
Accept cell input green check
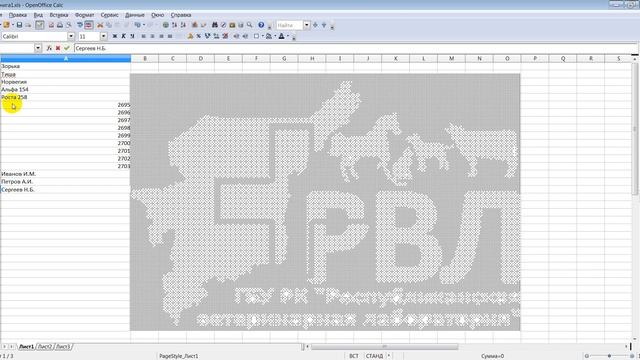tap(67, 48)
